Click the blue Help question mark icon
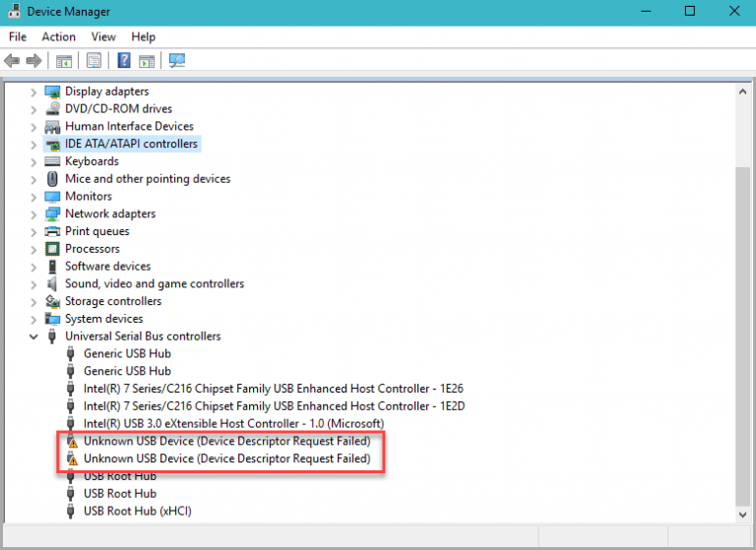756x550 pixels. (124, 61)
